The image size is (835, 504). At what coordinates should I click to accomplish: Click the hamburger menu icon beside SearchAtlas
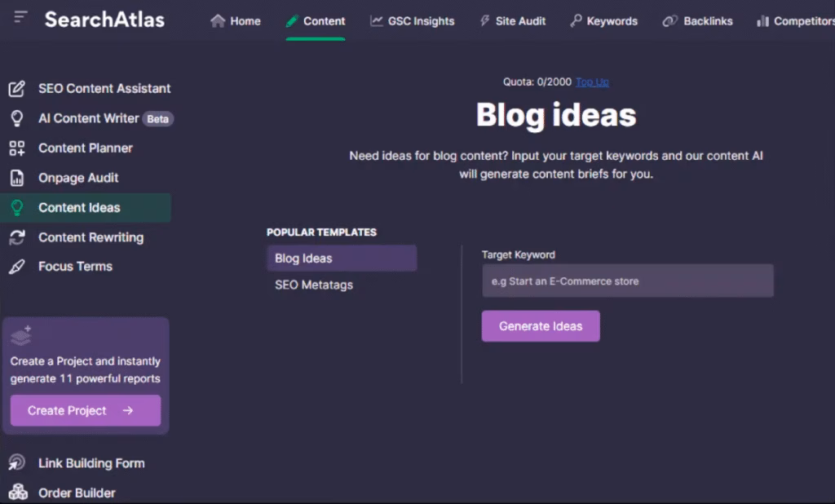[x=20, y=17]
